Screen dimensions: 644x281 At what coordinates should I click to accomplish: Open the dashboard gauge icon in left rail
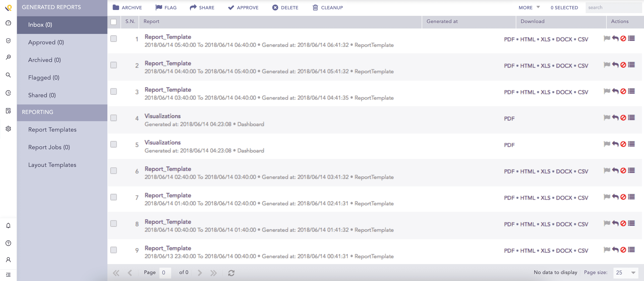point(8,23)
